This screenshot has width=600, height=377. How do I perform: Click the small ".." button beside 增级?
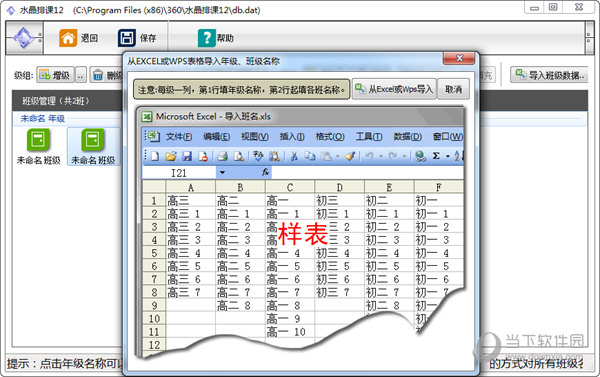tap(80, 75)
